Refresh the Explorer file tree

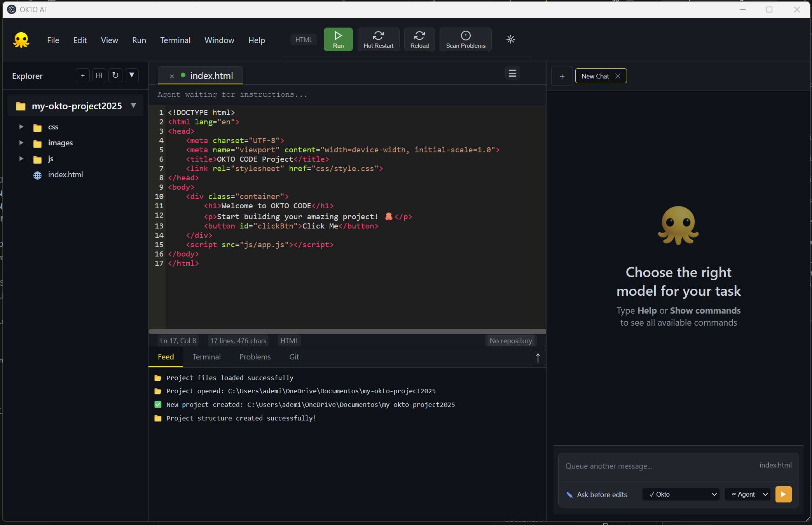(115, 75)
